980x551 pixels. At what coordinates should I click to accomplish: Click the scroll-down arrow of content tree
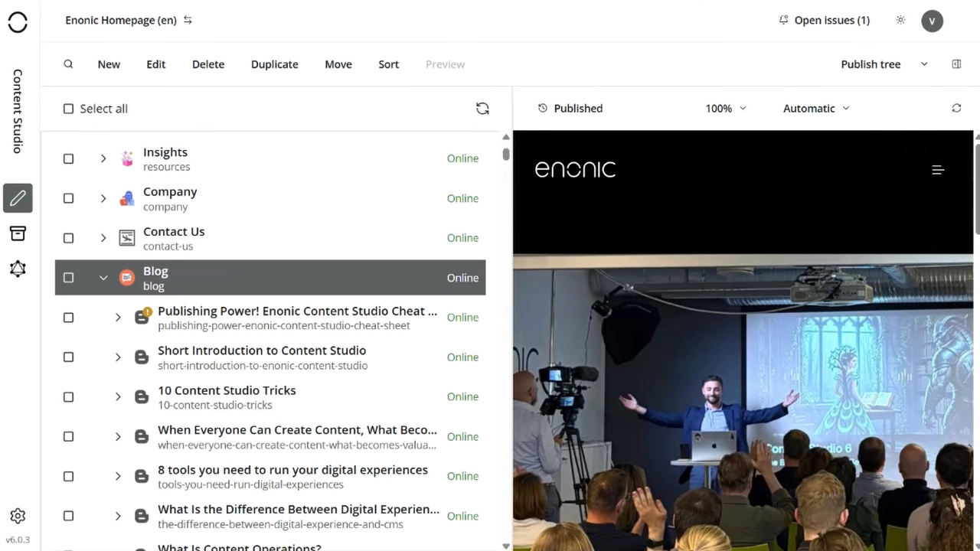(x=506, y=546)
